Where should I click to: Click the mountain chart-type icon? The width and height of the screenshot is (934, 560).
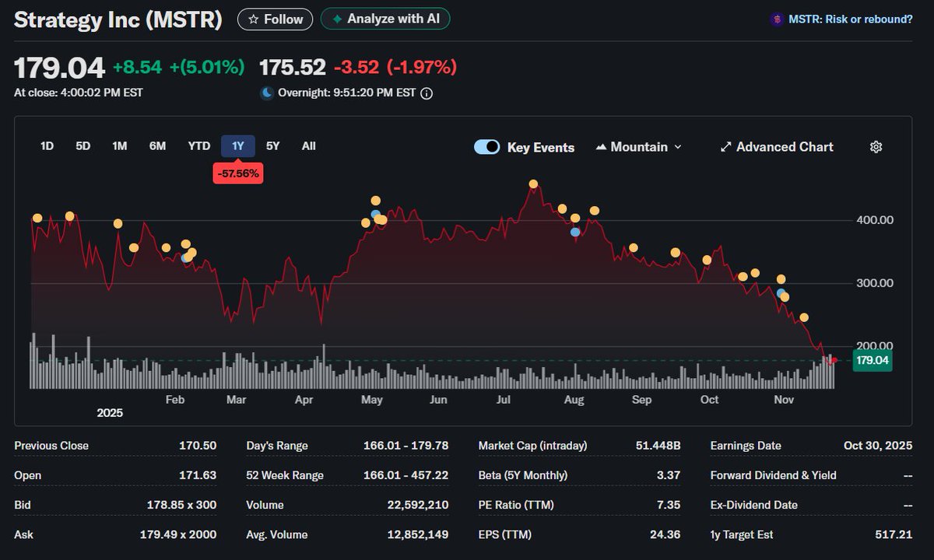(601, 146)
